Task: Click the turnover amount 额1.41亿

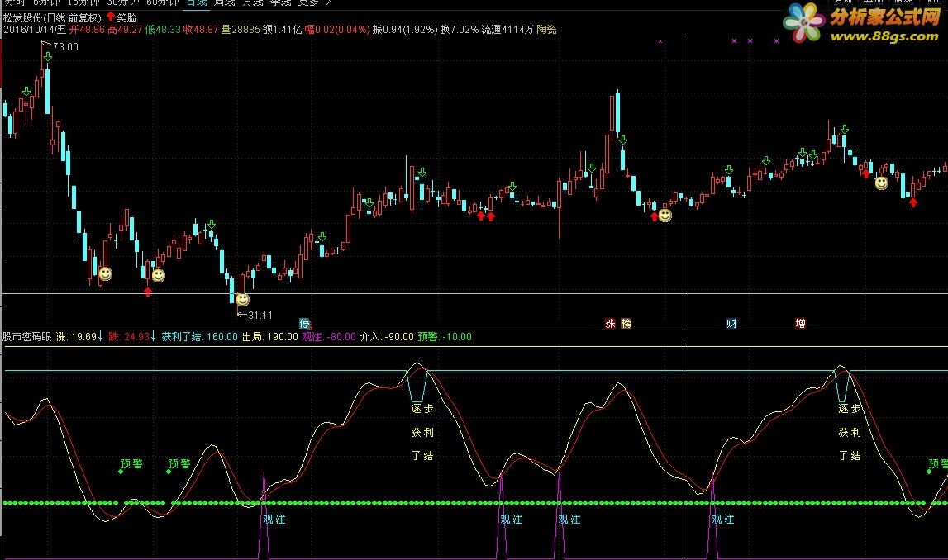Action: point(283,29)
